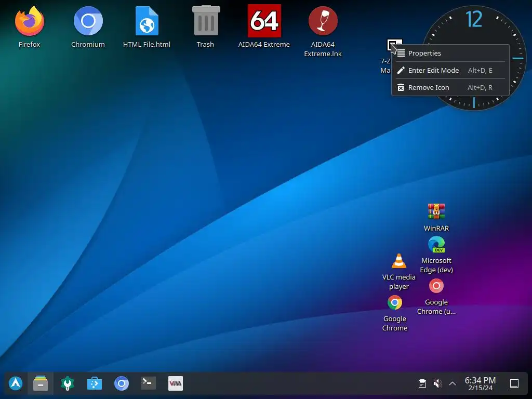Open VLC media player shortcut
This screenshot has width=532, height=399.
click(399, 261)
